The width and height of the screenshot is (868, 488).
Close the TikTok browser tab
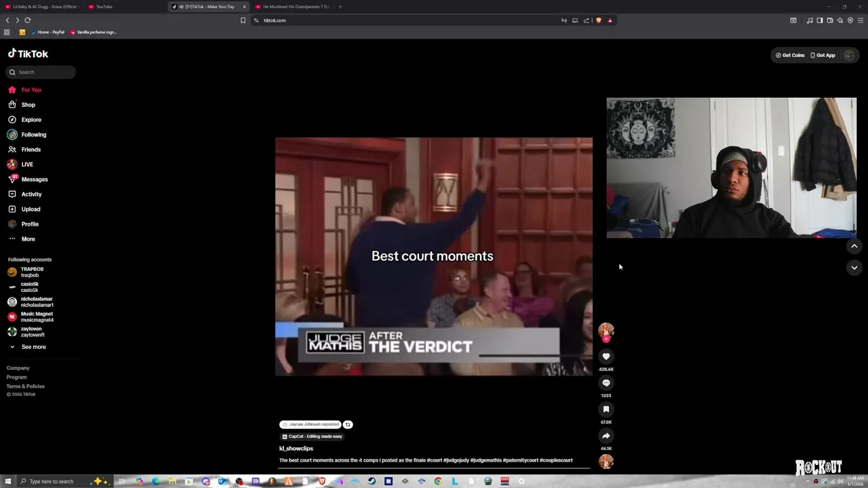click(x=244, y=7)
